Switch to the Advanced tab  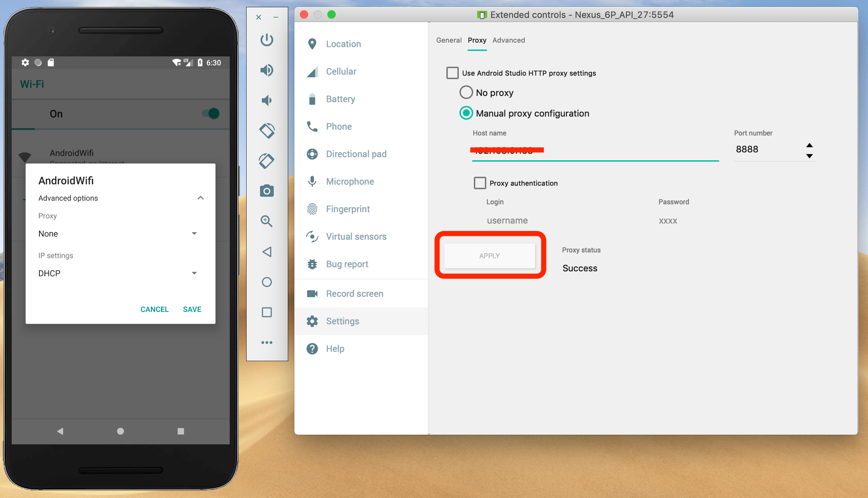coord(509,40)
